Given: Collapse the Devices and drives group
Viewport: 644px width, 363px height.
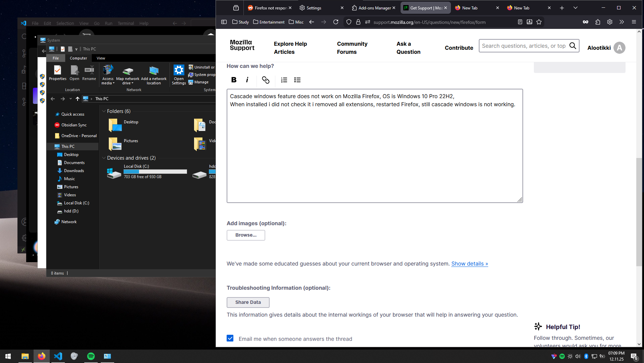Looking at the screenshot, I should 104,158.
